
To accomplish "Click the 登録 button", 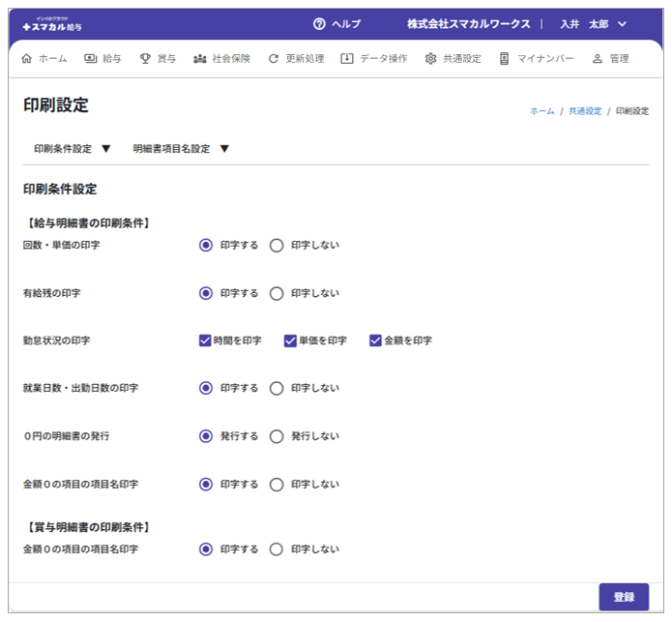I will click(x=624, y=597).
